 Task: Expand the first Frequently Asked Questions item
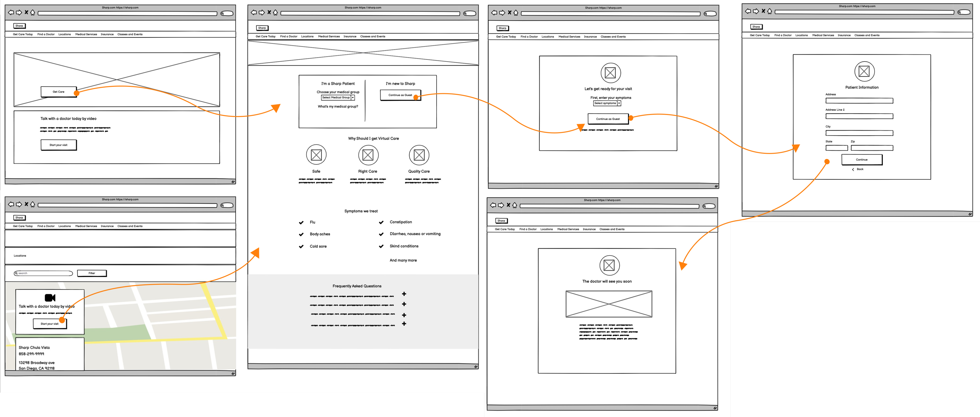click(404, 294)
